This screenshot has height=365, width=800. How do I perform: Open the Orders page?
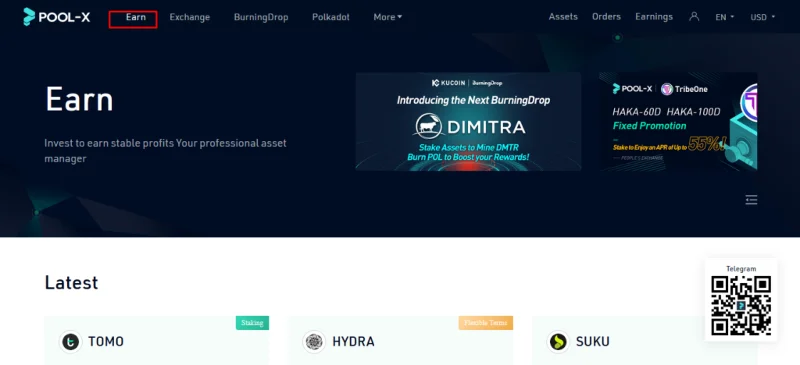click(x=606, y=16)
